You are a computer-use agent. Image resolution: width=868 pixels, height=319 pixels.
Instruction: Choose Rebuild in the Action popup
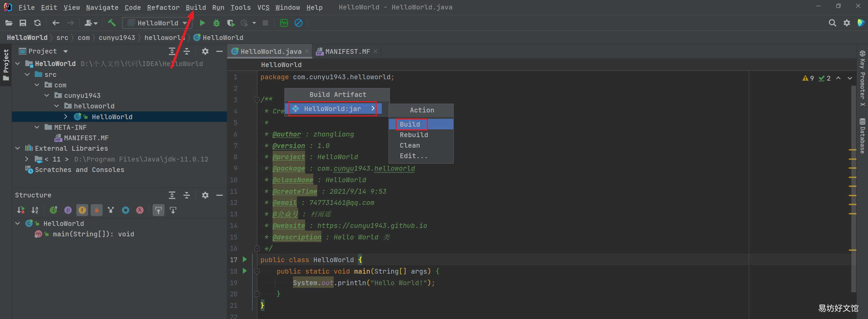tap(421, 135)
